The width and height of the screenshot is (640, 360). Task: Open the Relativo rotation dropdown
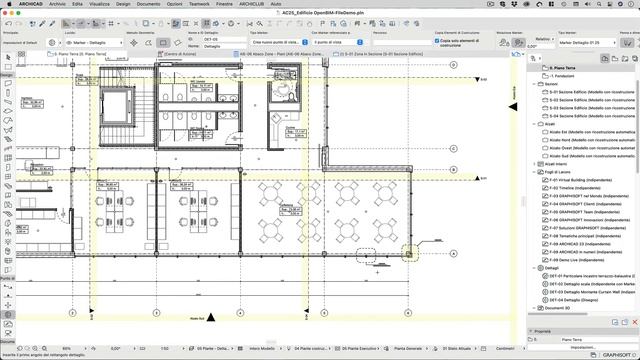click(x=544, y=39)
